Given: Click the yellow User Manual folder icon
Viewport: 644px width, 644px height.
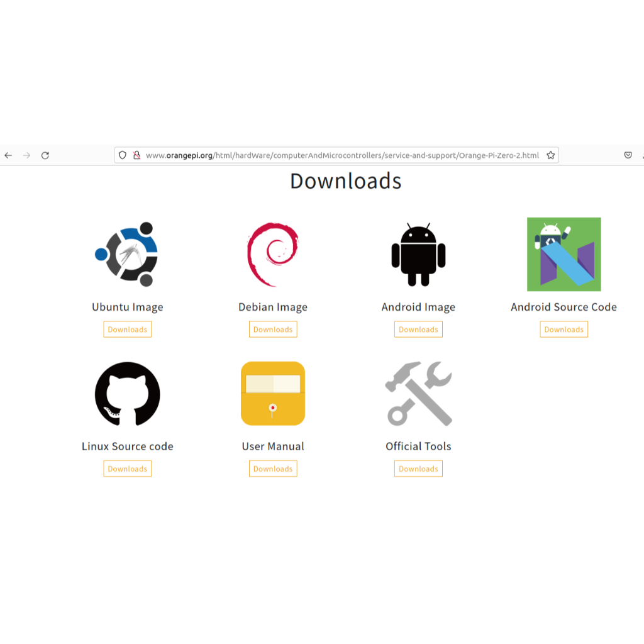Looking at the screenshot, I should click(x=273, y=394).
